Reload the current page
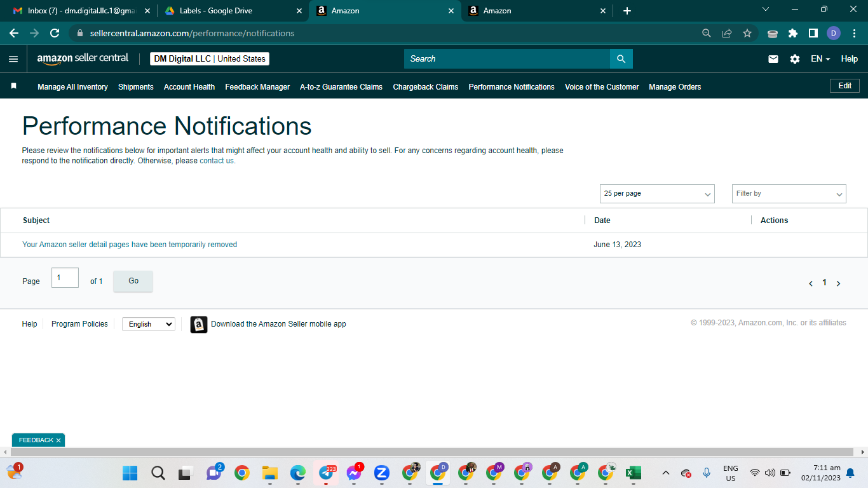This screenshot has width=868, height=488. tap(55, 33)
